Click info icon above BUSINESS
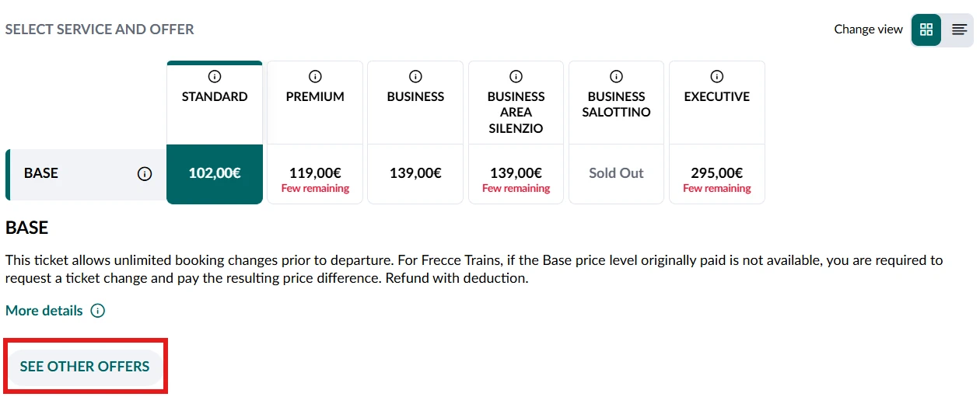Screen dimensions: 980x397 [415, 76]
